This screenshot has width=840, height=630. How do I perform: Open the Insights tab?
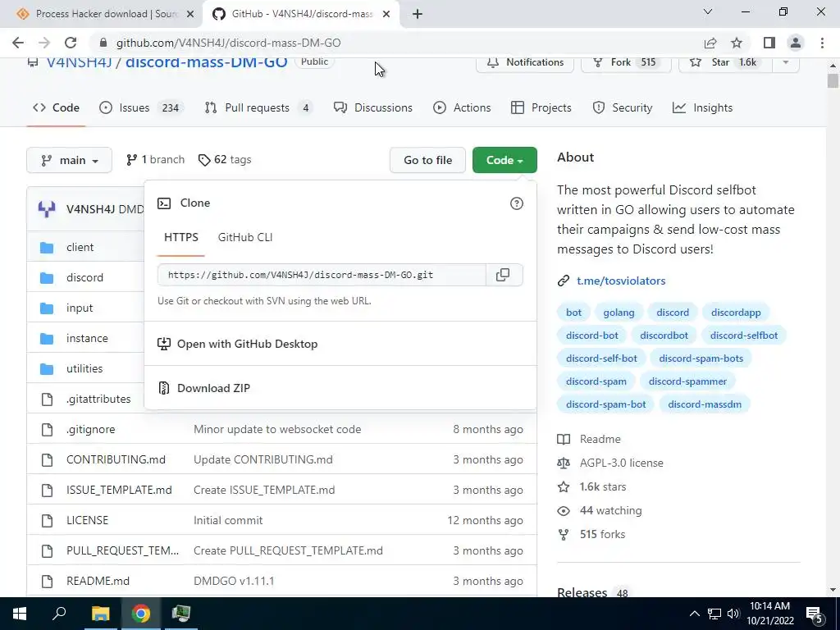(702, 107)
